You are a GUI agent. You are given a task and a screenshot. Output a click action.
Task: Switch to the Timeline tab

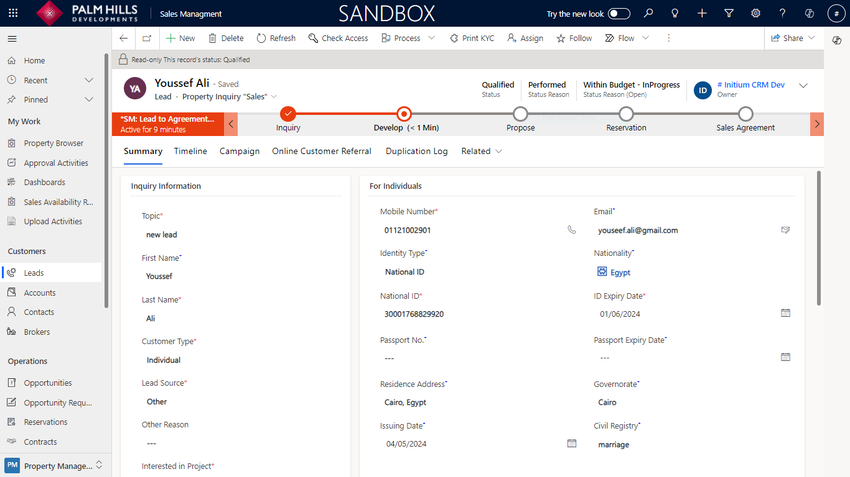(190, 151)
